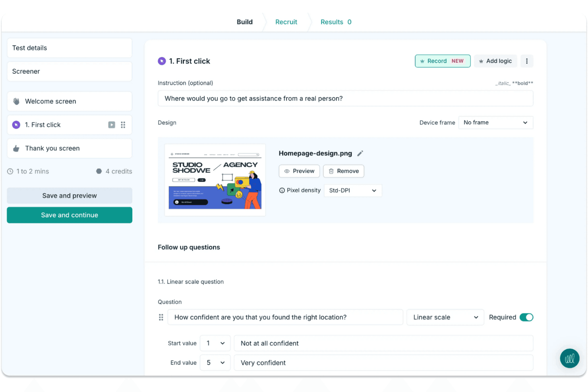Click the purple First click heading icon
The width and height of the screenshot is (588, 392).
162,61
